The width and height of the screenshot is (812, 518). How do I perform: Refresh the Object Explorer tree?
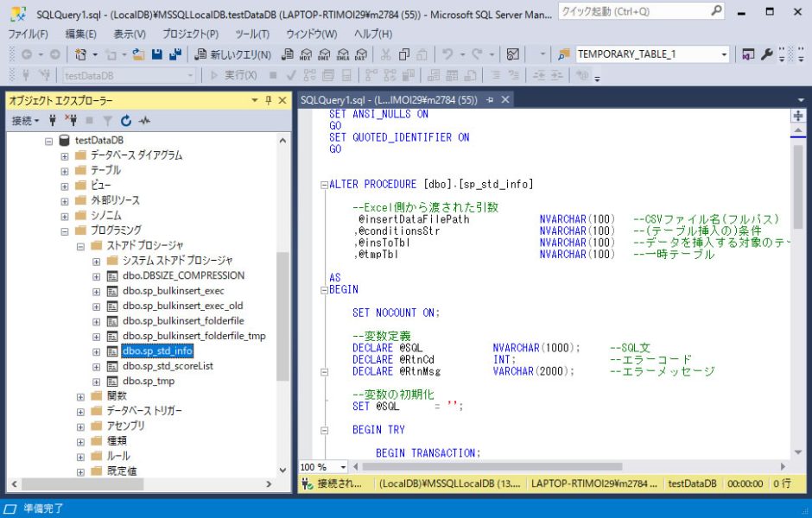[125, 118]
